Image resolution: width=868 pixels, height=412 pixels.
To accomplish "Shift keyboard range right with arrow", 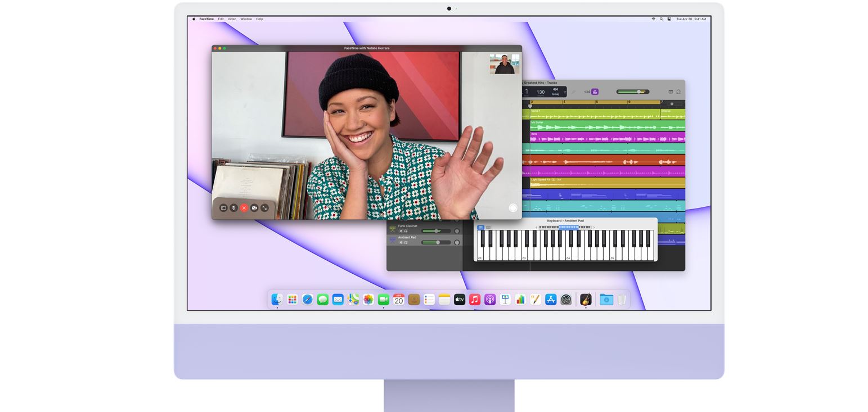I will pyautogui.click(x=593, y=228).
